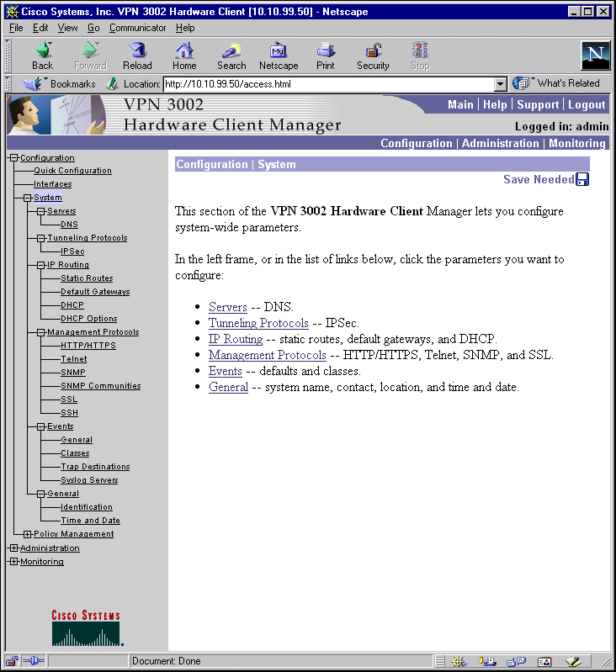Click the My Netscape toolbar icon
616x672 pixels.
click(x=279, y=51)
